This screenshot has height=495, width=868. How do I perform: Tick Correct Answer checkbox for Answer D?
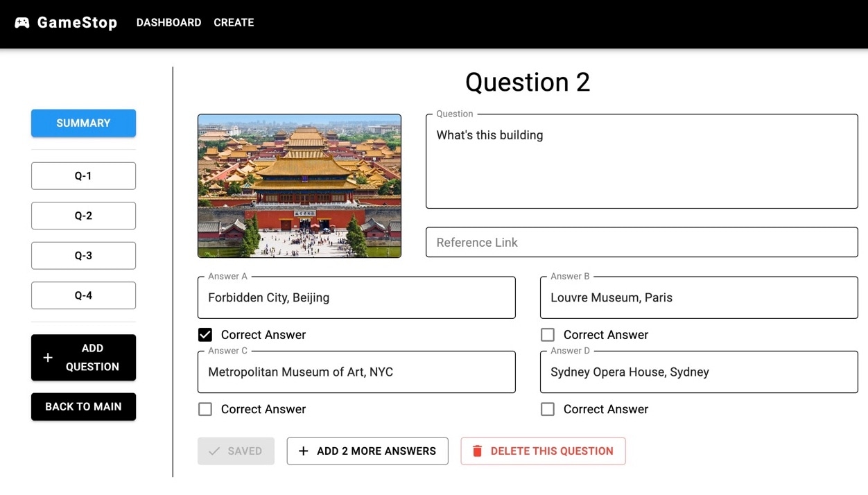coord(548,409)
